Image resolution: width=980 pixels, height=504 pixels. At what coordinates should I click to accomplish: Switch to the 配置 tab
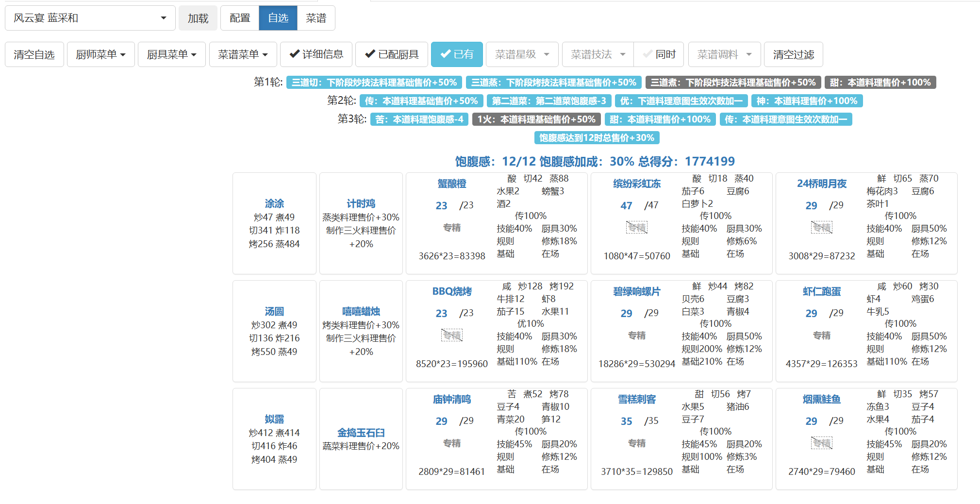pyautogui.click(x=240, y=18)
